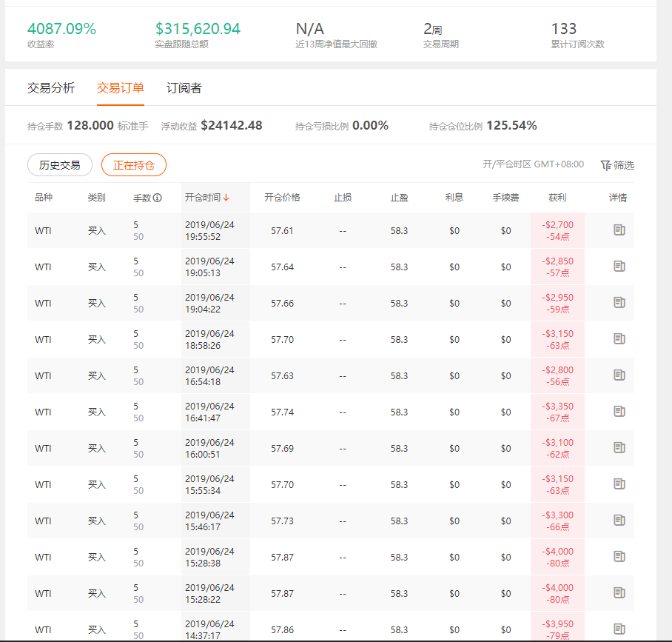The width and height of the screenshot is (672, 642).
Task: Show details for the 16:54:18 WTI order
Action: point(619,375)
